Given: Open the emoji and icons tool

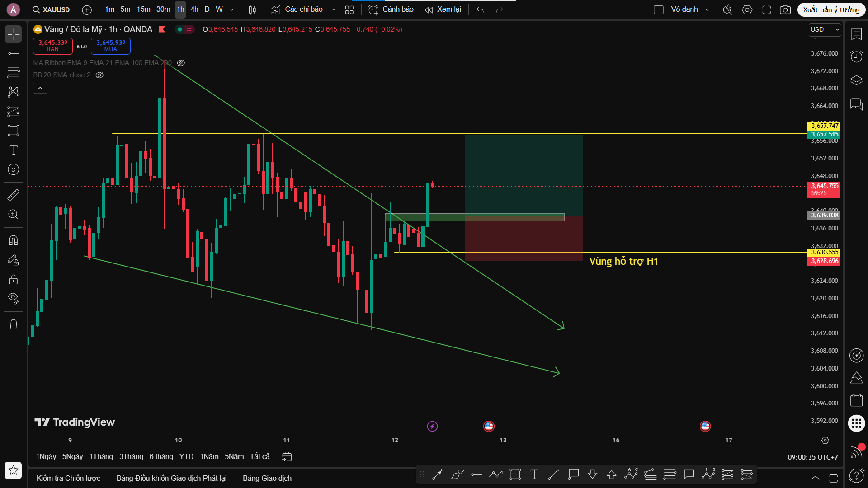Looking at the screenshot, I should 14,169.
